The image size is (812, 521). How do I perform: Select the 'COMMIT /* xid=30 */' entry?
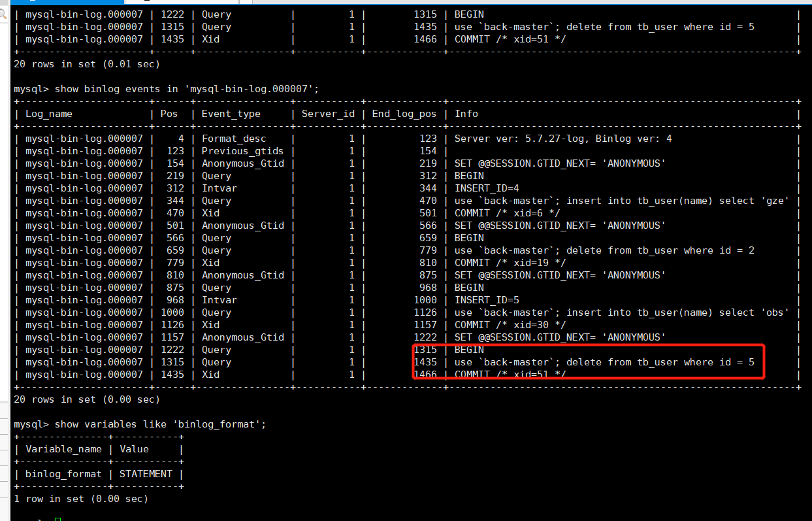pyautogui.click(x=510, y=325)
